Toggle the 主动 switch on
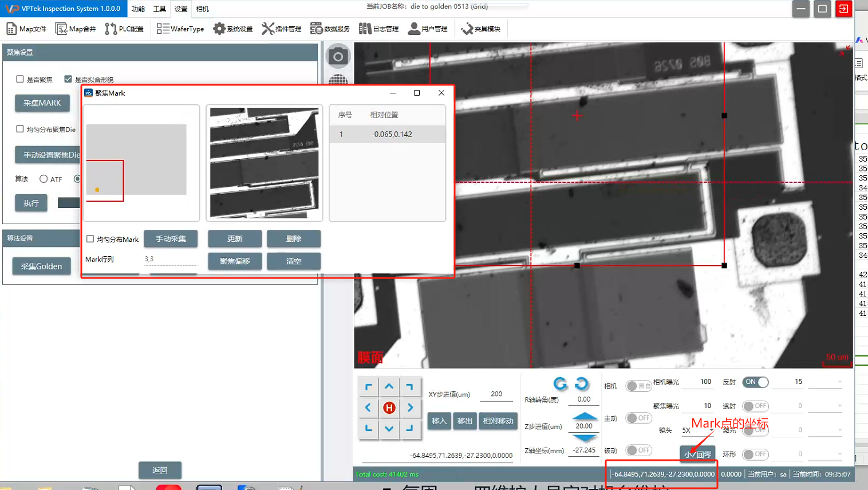This screenshot has width=868, height=490. [x=638, y=418]
